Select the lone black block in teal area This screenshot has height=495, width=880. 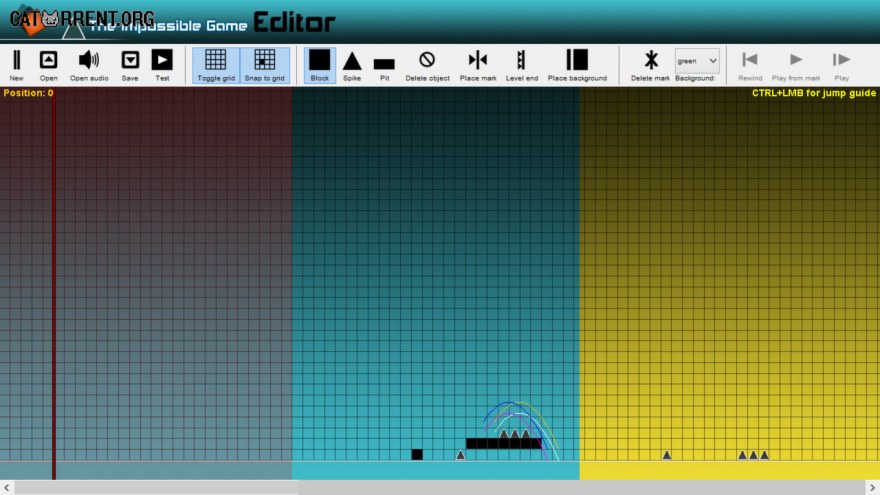click(417, 455)
